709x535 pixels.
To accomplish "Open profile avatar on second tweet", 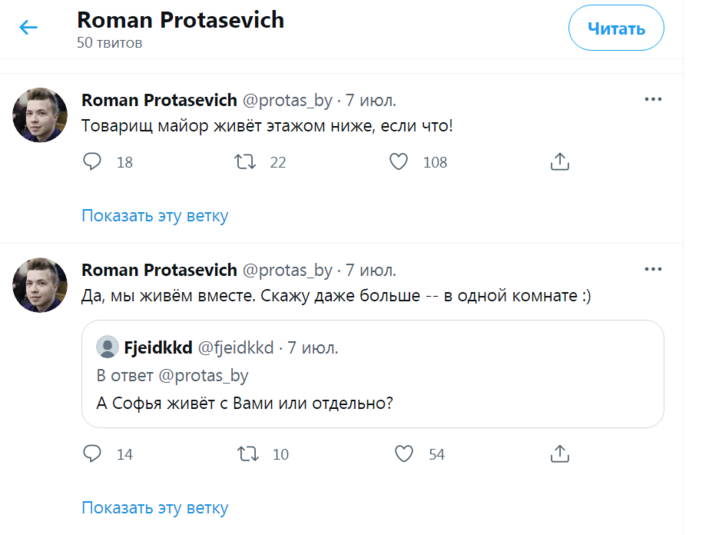I will tap(40, 285).
